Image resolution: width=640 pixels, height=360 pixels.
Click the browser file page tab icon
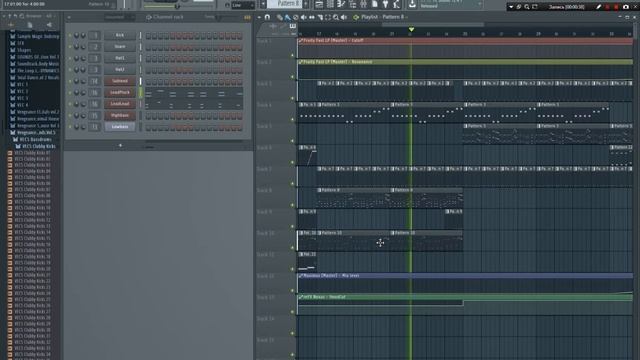click(x=30, y=25)
